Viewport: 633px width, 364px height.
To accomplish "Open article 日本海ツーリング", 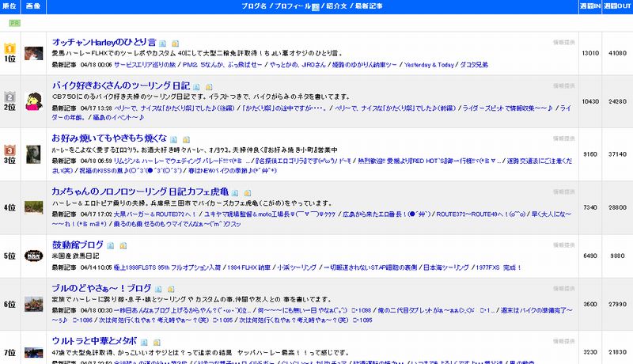I will 446,267.
